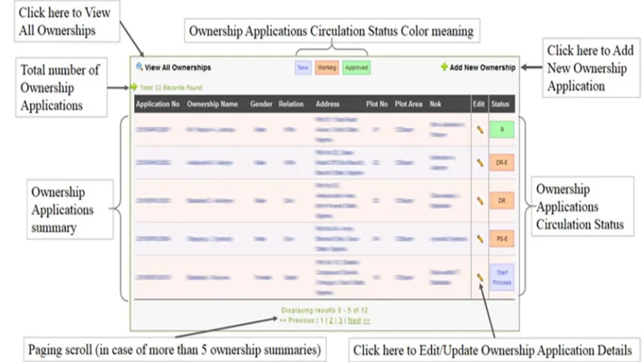Click the Plot Area column header
The width and height of the screenshot is (644, 362).
click(408, 104)
